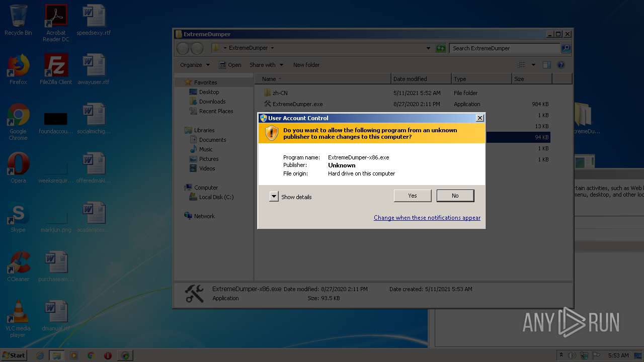The image size is (644, 362).
Task: Open the dmanual.rtf desktop document
Action: [56, 316]
